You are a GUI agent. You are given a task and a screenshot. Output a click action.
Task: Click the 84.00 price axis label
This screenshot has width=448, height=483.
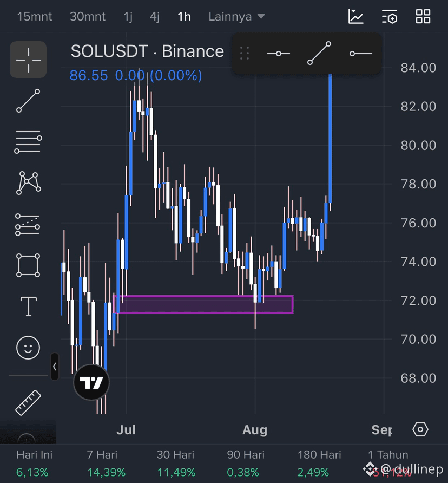(x=418, y=68)
